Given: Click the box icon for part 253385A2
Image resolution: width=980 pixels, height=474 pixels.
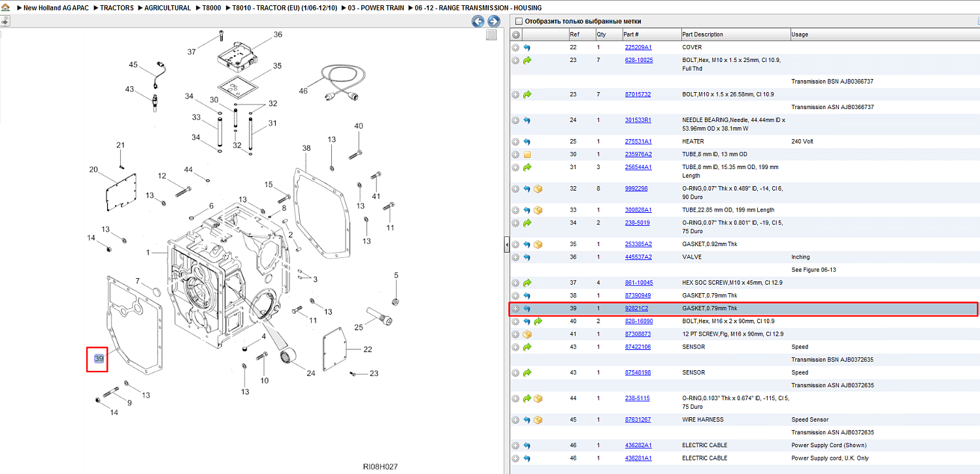Looking at the screenshot, I should point(538,244).
